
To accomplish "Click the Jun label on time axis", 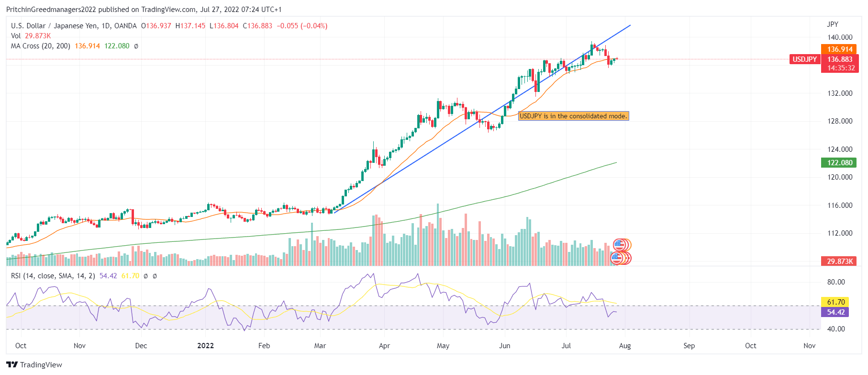I will 505,346.
